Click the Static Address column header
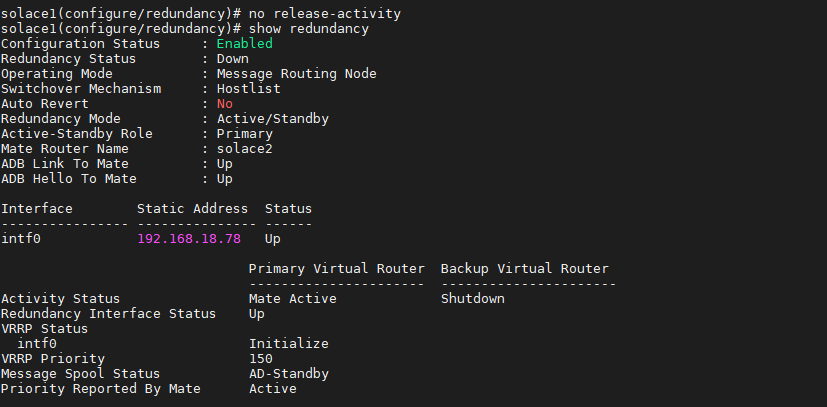Viewport: 827px width, 407px height. pyautogui.click(x=192, y=209)
